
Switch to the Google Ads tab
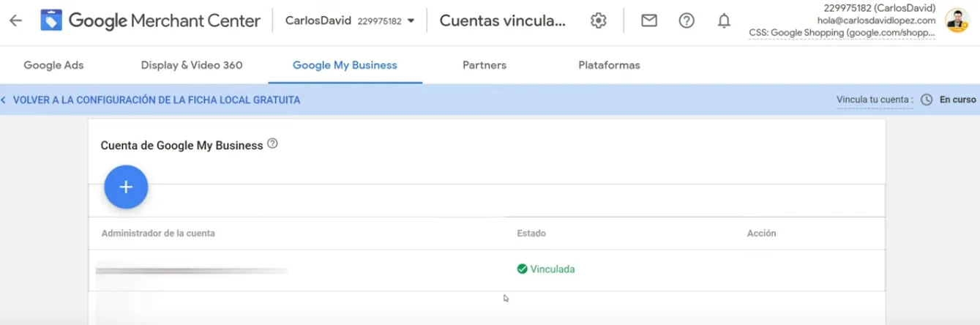(x=53, y=65)
